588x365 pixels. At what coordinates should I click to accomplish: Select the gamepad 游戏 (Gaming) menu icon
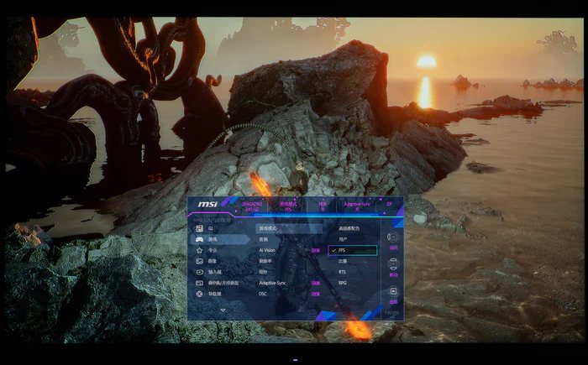point(200,239)
